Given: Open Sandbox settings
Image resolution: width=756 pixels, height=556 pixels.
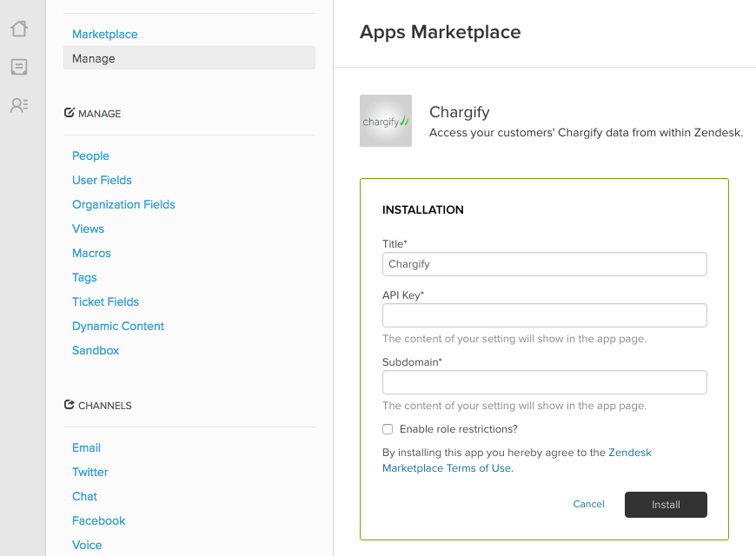Looking at the screenshot, I should (x=96, y=351).
